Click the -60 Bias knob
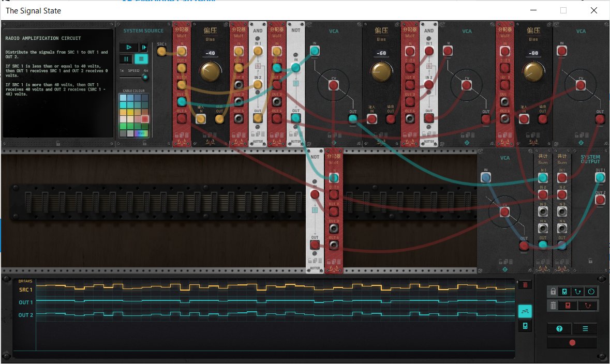 tap(381, 71)
